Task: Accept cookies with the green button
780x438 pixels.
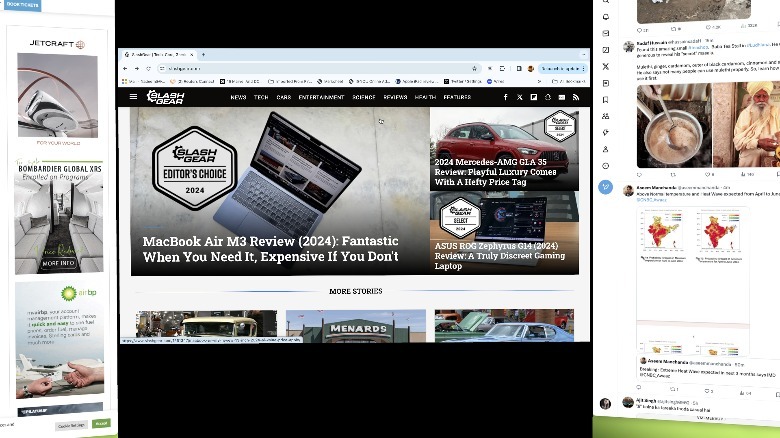Action: 101,423
